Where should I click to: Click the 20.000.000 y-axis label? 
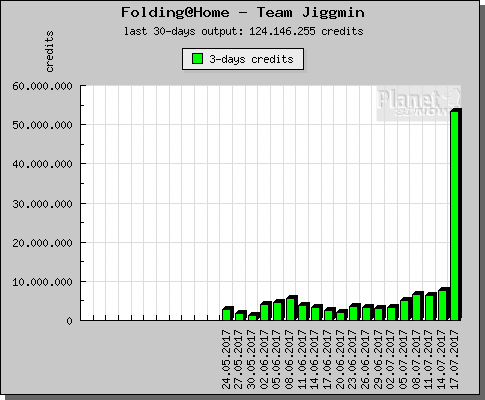click(42, 243)
